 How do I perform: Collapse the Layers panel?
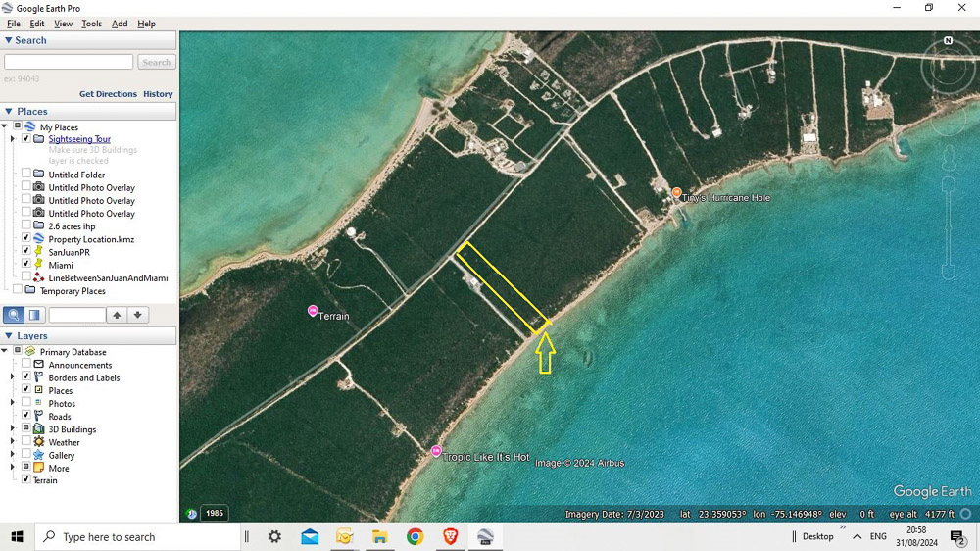coord(9,336)
